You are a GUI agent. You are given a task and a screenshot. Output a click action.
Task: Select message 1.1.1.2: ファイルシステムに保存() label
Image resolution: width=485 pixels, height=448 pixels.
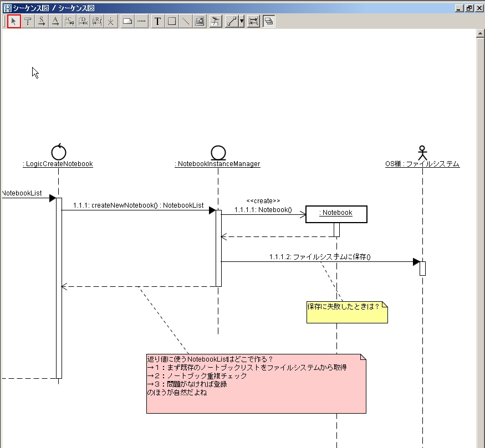tap(320, 257)
